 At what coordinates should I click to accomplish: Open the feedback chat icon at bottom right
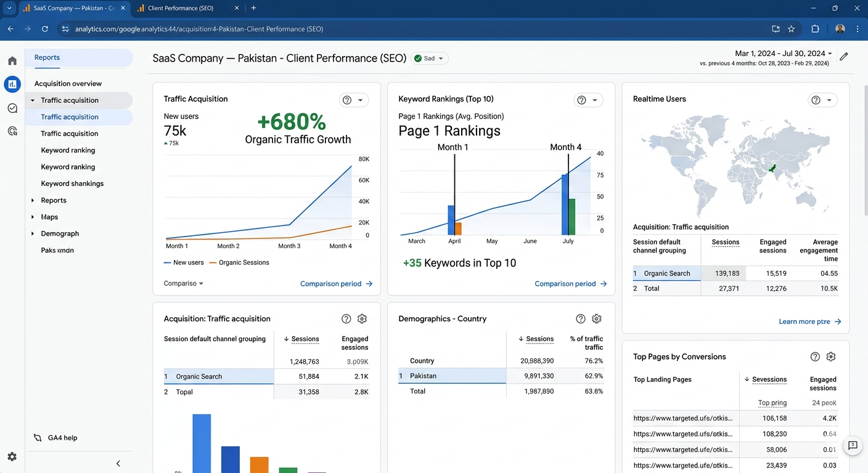click(853, 446)
